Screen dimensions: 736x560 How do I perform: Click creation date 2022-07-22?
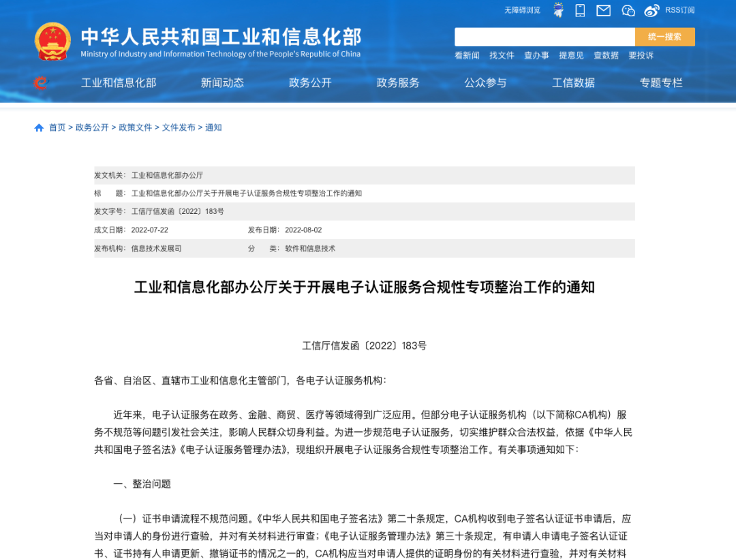(x=150, y=230)
